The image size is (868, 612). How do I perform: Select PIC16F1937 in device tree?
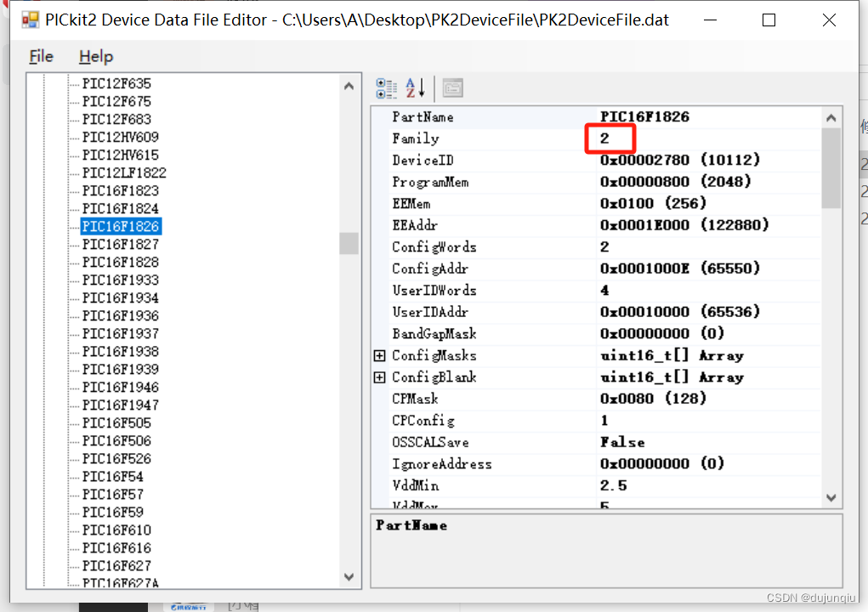click(120, 334)
